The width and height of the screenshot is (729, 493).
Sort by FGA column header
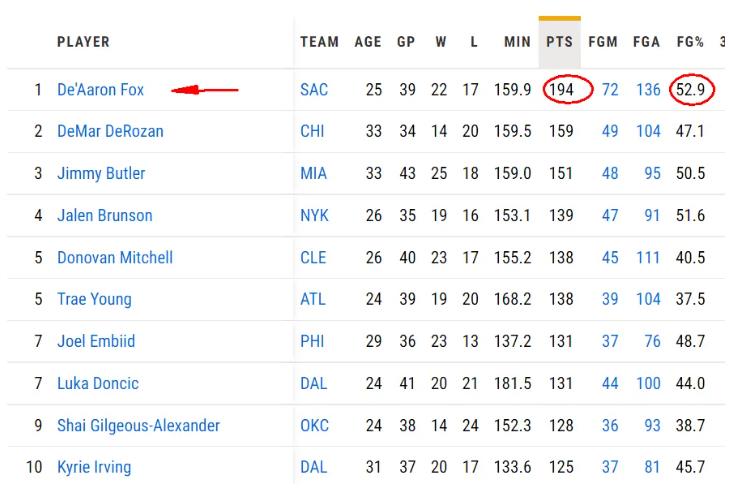pyautogui.click(x=646, y=43)
